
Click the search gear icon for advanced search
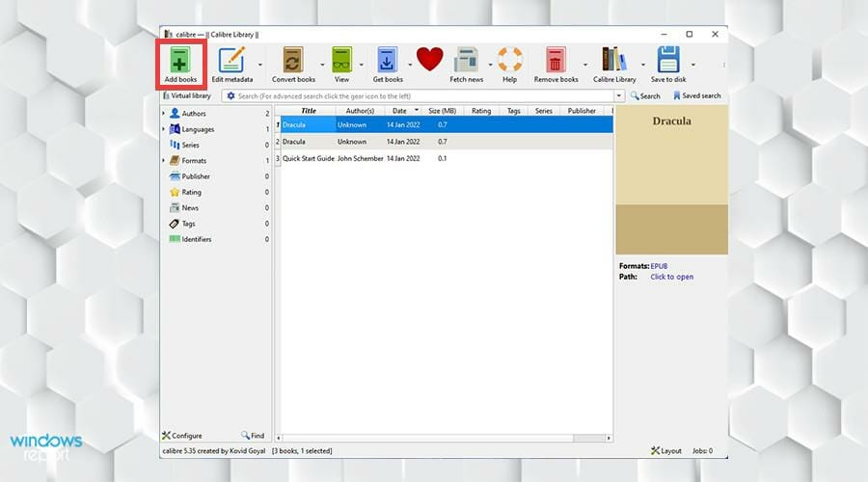[231, 95]
